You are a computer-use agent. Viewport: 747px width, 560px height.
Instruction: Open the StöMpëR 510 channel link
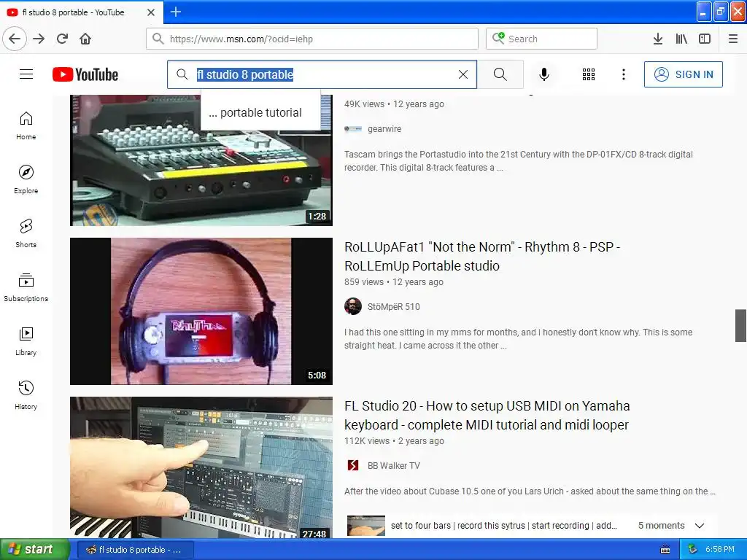(x=393, y=307)
